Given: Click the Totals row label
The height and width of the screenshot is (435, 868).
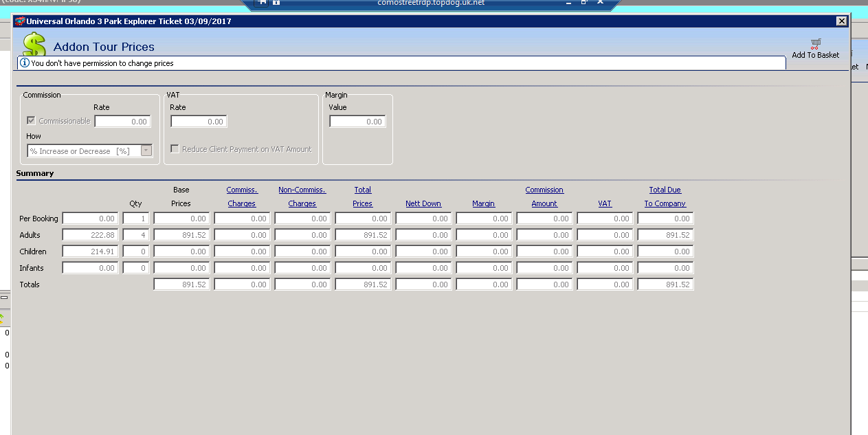Looking at the screenshot, I should click(x=30, y=285).
